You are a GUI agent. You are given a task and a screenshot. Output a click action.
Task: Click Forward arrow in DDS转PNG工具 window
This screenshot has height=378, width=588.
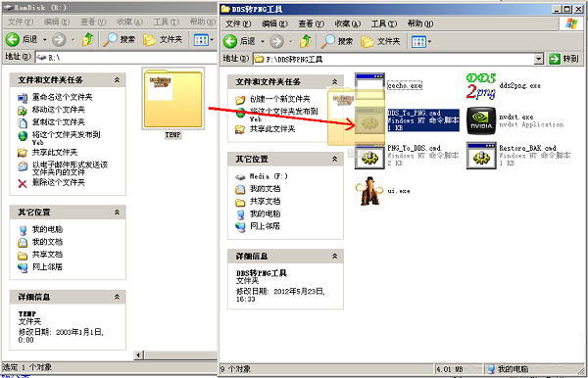[x=276, y=41]
